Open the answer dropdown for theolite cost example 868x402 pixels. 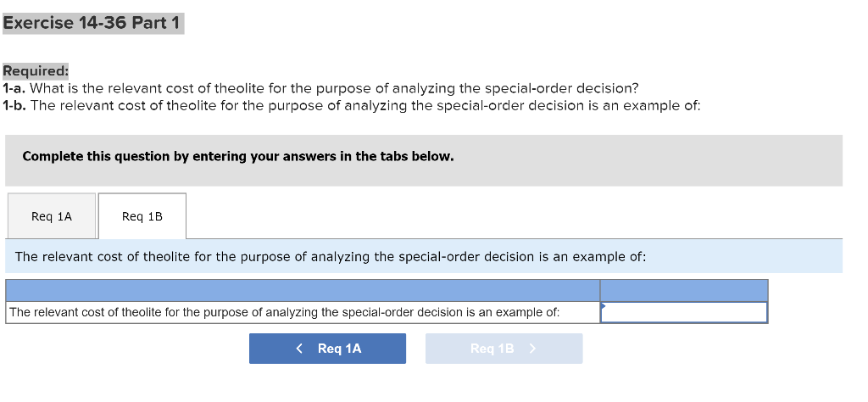(683, 312)
